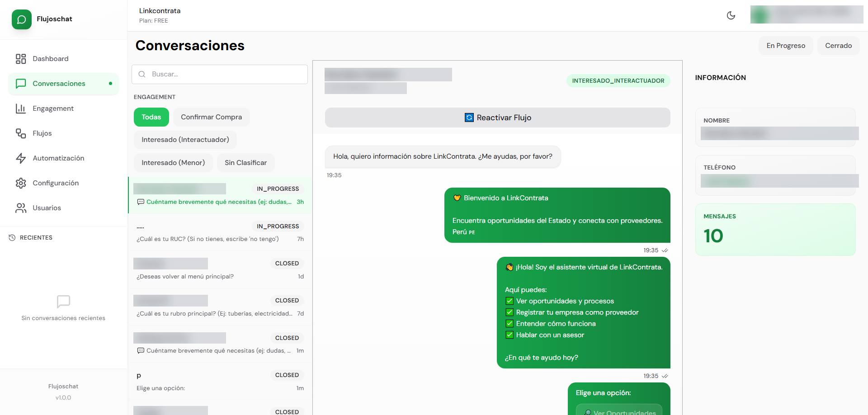
Task: Click the Dashboard grid icon
Action: (x=21, y=59)
